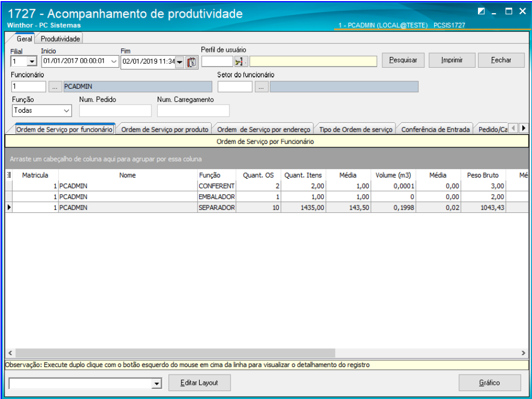The image size is (532, 399).
Task: Click the Editar Layout button
Action: click(199, 382)
